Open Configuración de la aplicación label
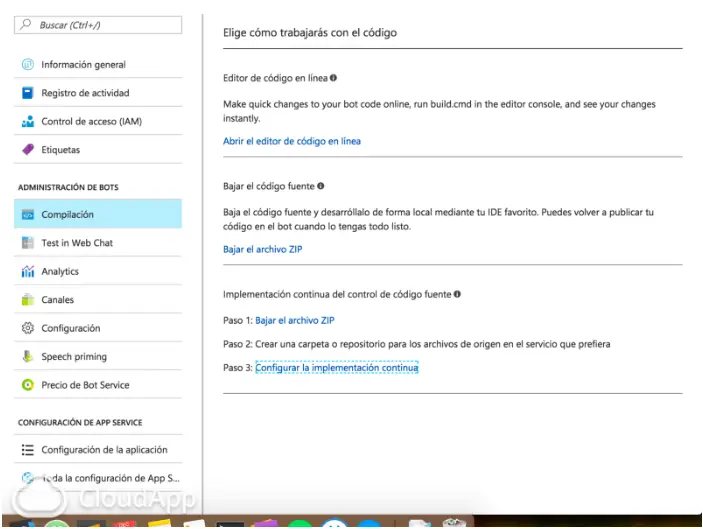Image resolution: width=703 pixels, height=529 pixels. [104, 450]
